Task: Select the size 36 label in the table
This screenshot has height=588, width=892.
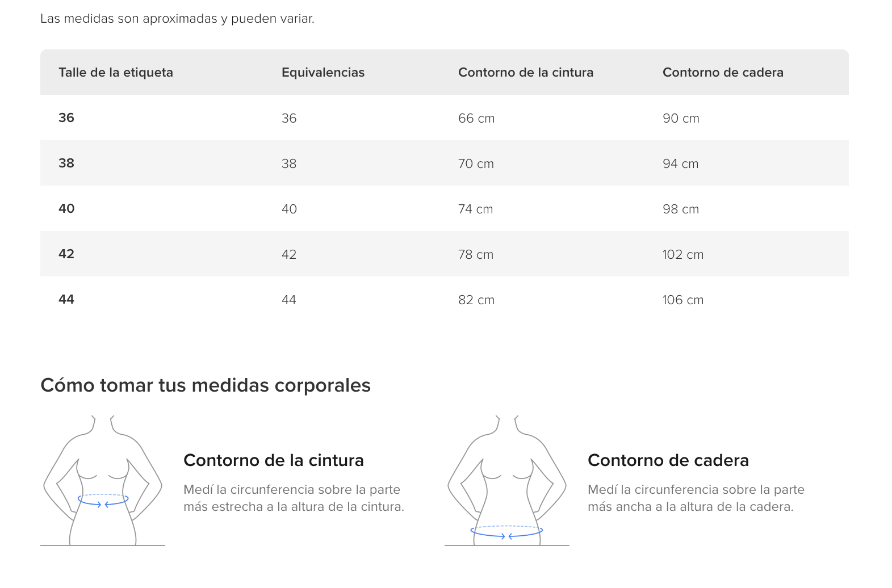Action: pyautogui.click(x=66, y=117)
